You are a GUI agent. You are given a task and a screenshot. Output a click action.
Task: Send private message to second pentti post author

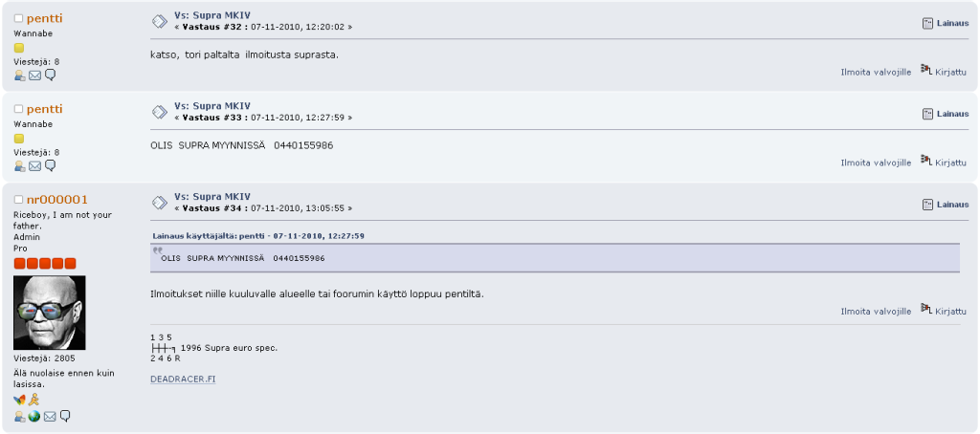click(51, 165)
